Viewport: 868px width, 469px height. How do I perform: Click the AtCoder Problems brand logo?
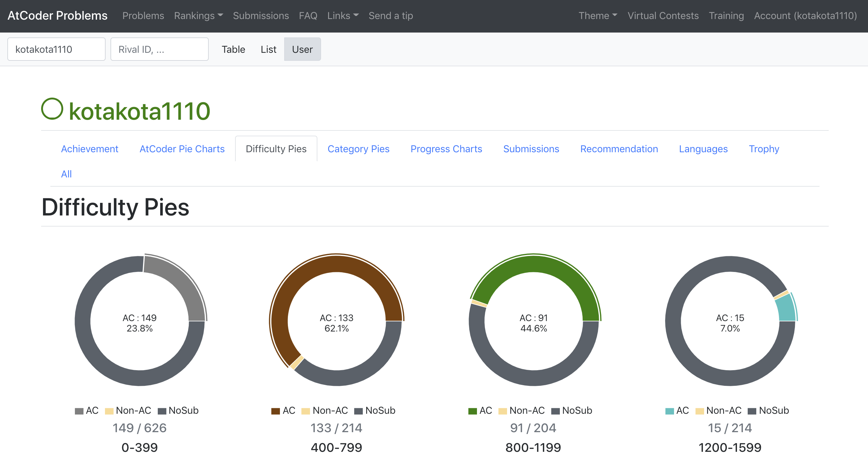pyautogui.click(x=57, y=15)
